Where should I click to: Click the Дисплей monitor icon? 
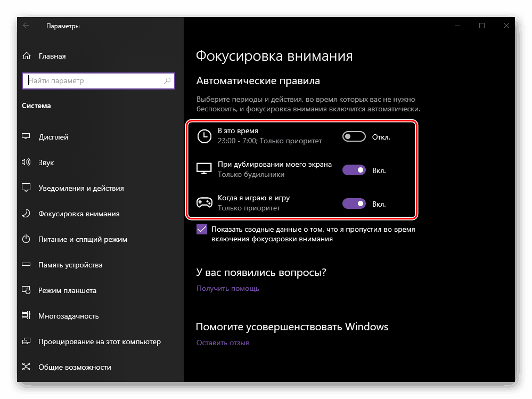pos(26,137)
